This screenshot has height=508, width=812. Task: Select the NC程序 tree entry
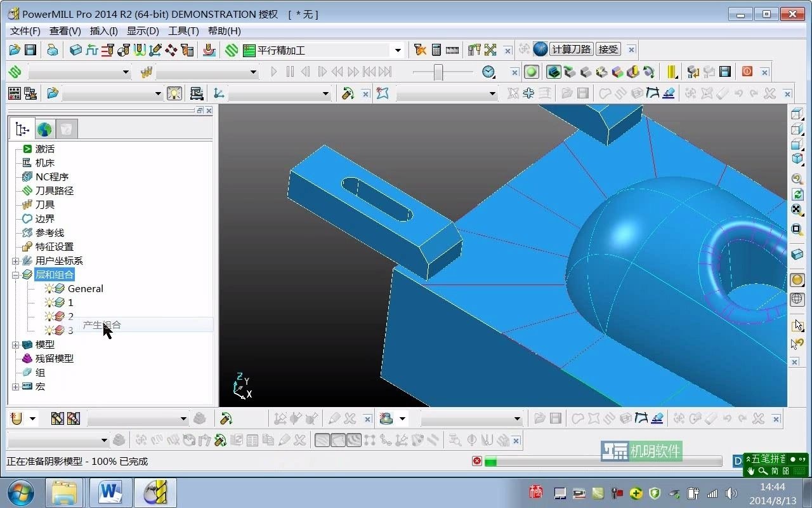(x=52, y=177)
